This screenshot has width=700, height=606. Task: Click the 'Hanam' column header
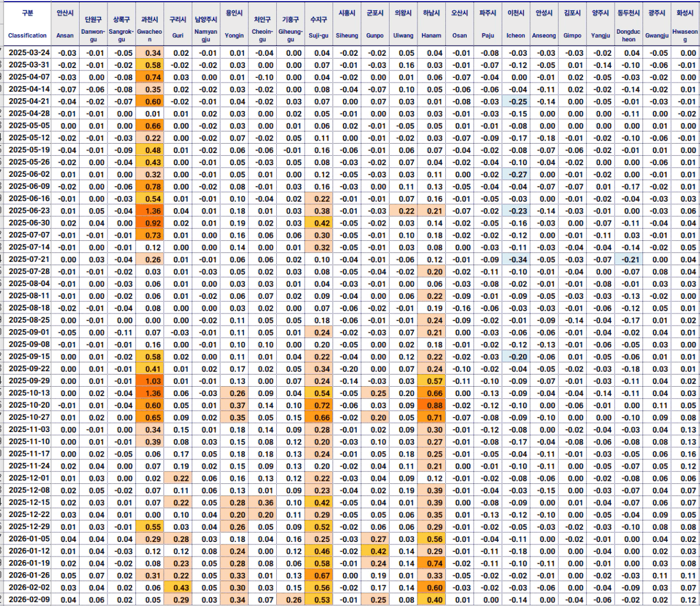tap(431, 35)
